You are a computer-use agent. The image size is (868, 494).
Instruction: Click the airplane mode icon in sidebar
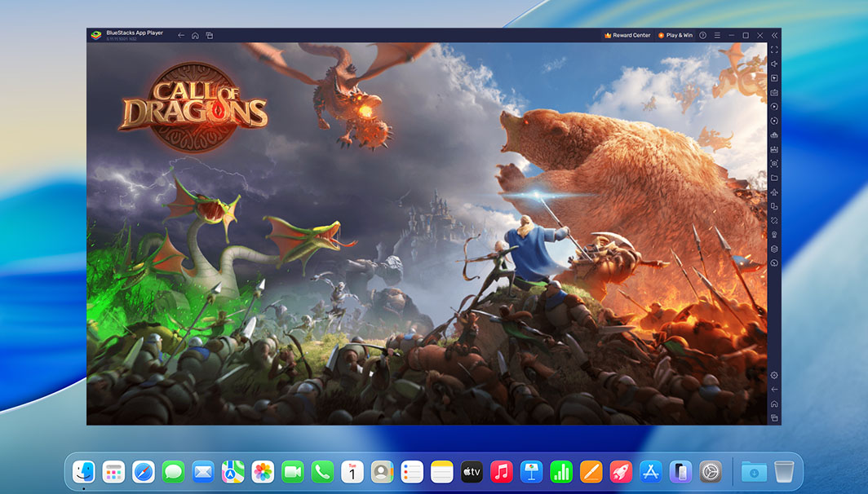point(774,192)
